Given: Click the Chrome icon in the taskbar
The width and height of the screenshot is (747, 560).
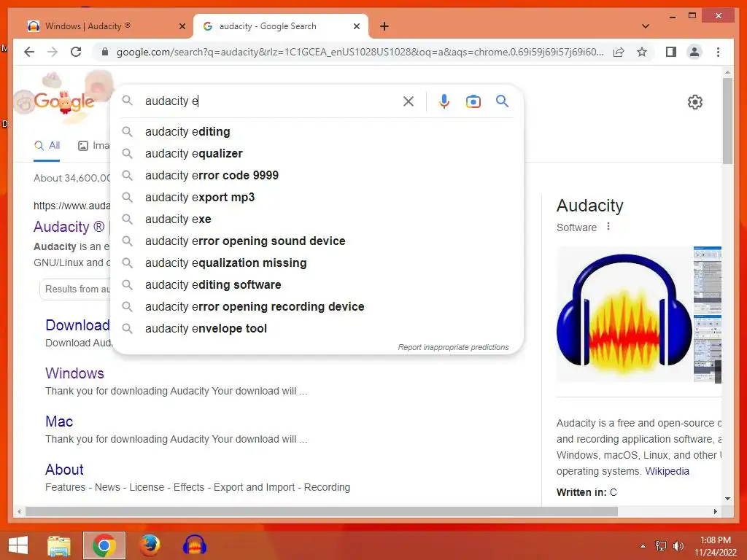Looking at the screenshot, I should (x=104, y=545).
